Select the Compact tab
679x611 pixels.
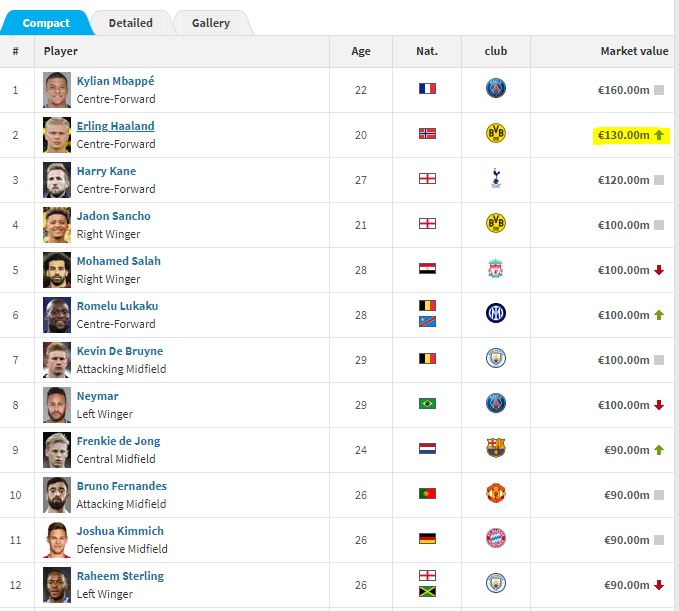(x=46, y=23)
